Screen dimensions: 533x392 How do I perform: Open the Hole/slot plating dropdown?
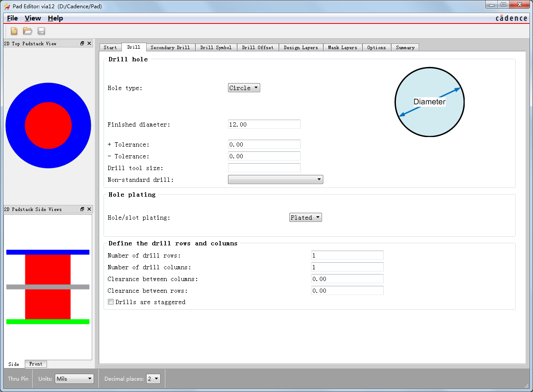point(305,218)
